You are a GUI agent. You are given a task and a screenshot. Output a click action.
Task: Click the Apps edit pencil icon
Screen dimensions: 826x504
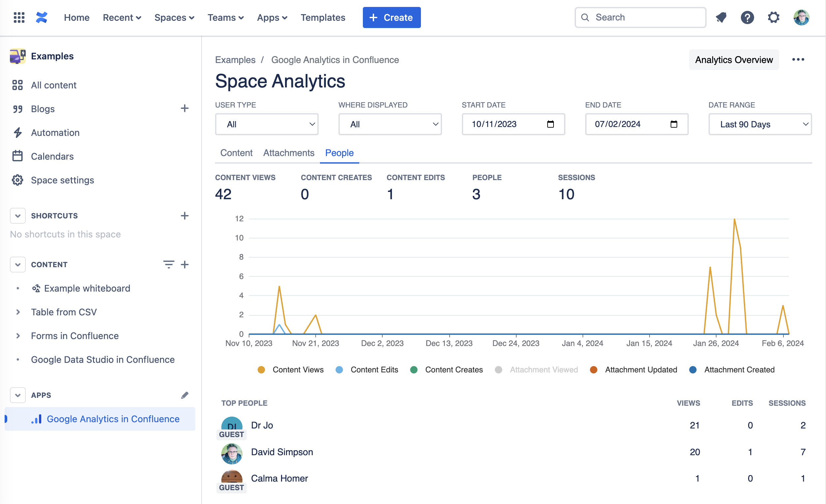(x=184, y=395)
